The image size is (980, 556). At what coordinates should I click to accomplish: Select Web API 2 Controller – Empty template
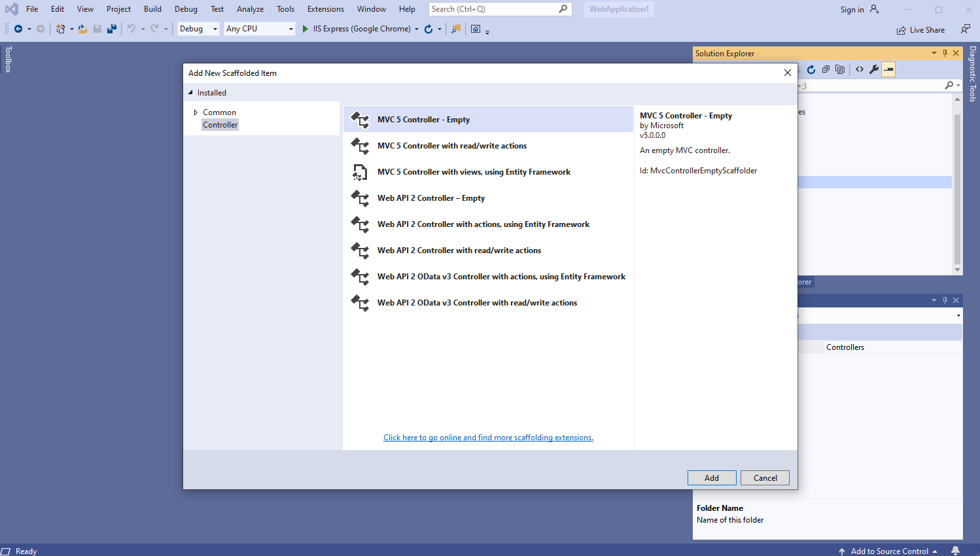coord(430,198)
